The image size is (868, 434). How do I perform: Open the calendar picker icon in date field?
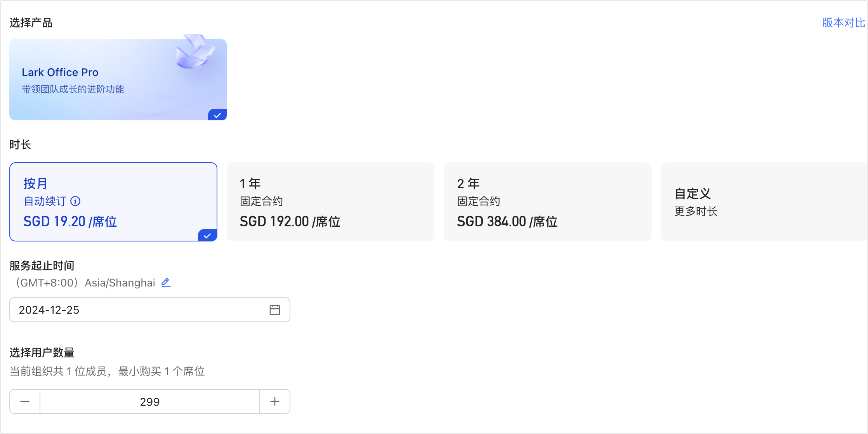pyautogui.click(x=275, y=310)
